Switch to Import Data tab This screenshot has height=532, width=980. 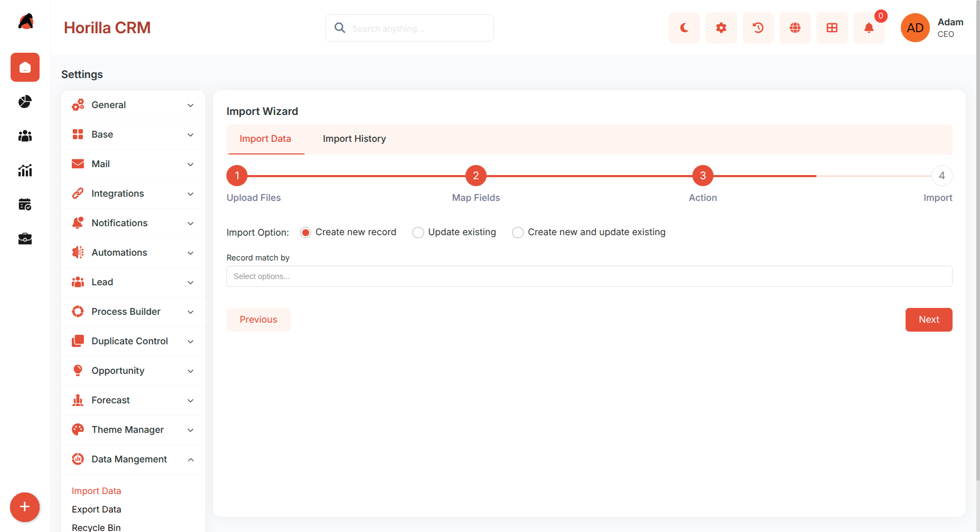point(265,139)
